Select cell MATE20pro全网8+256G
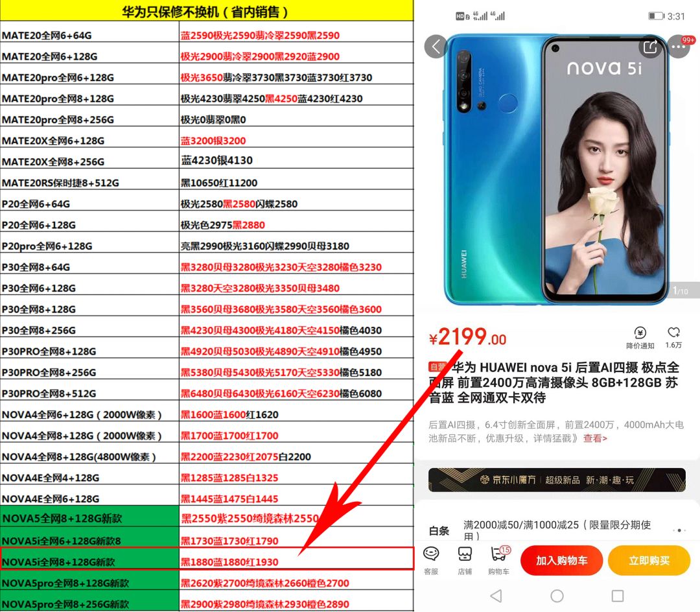 tap(89, 116)
